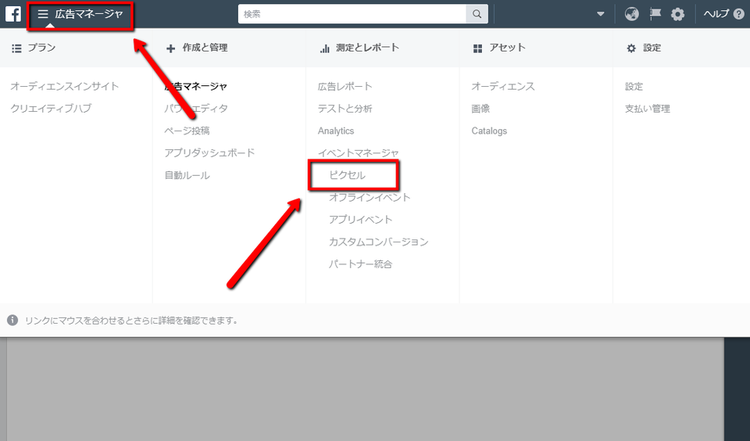Click the search magnifier button

(477, 14)
